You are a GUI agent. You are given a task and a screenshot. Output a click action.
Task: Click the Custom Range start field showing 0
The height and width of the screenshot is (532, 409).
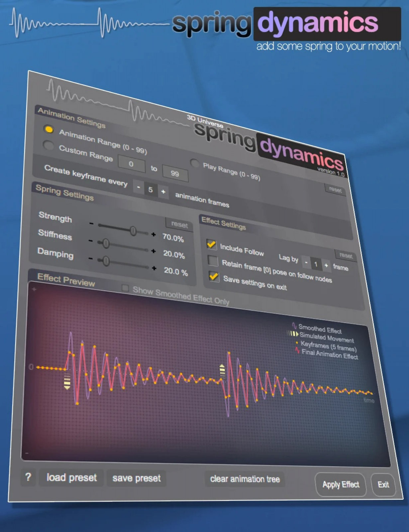(x=131, y=164)
